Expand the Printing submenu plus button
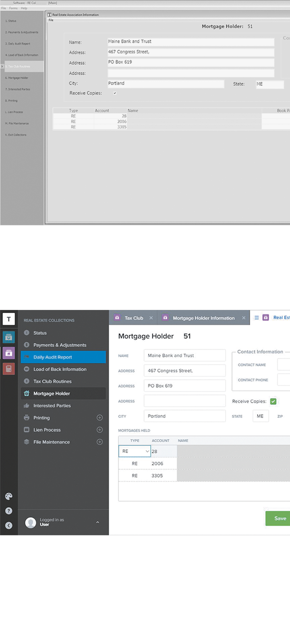Screen dimensions: 290x644 (100, 418)
